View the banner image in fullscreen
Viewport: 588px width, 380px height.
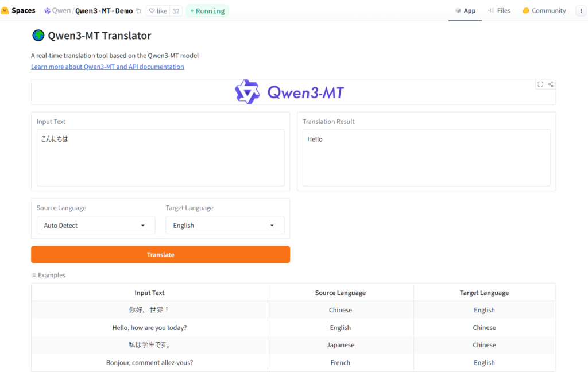point(540,84)
